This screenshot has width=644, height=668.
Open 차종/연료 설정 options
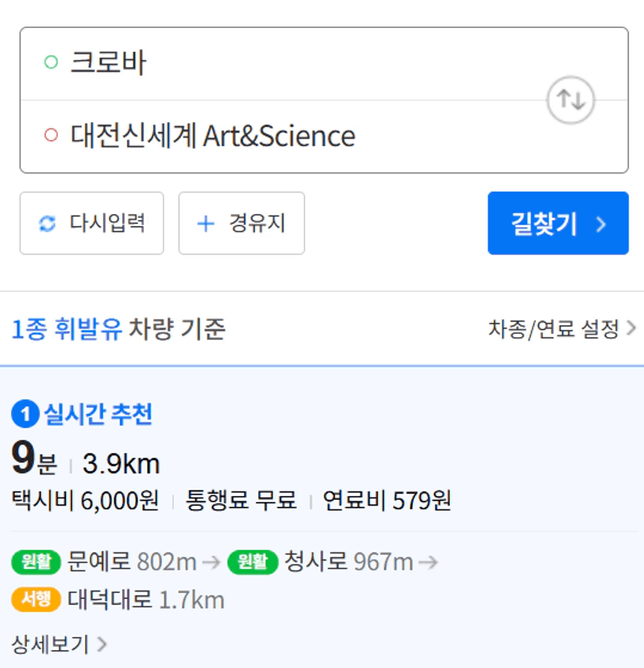tap(561, 329)
